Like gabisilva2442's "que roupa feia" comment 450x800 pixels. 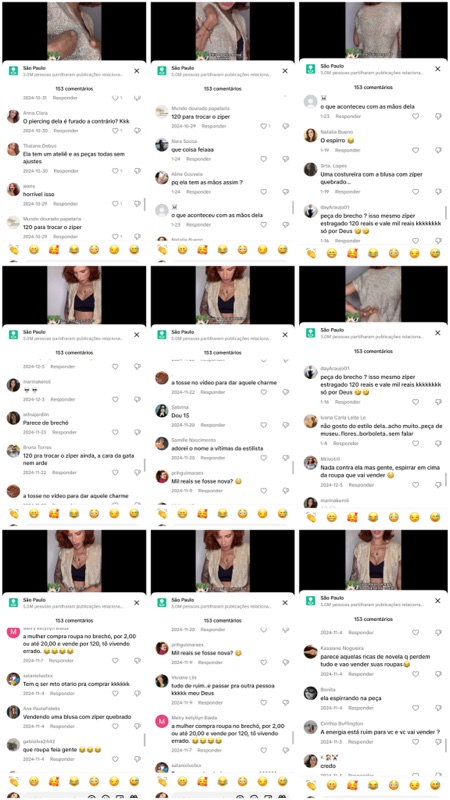(115, 759)
